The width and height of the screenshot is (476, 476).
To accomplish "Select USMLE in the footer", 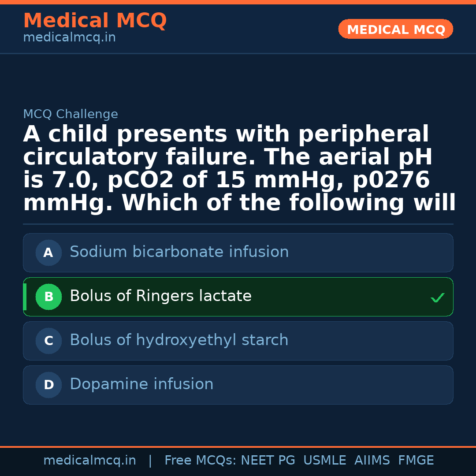I will click(324, 461).
